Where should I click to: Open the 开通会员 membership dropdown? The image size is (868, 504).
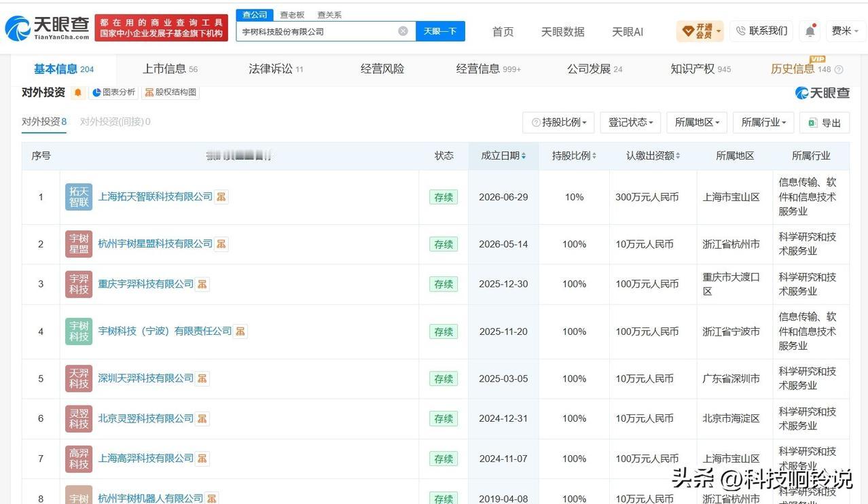(700, 31)
